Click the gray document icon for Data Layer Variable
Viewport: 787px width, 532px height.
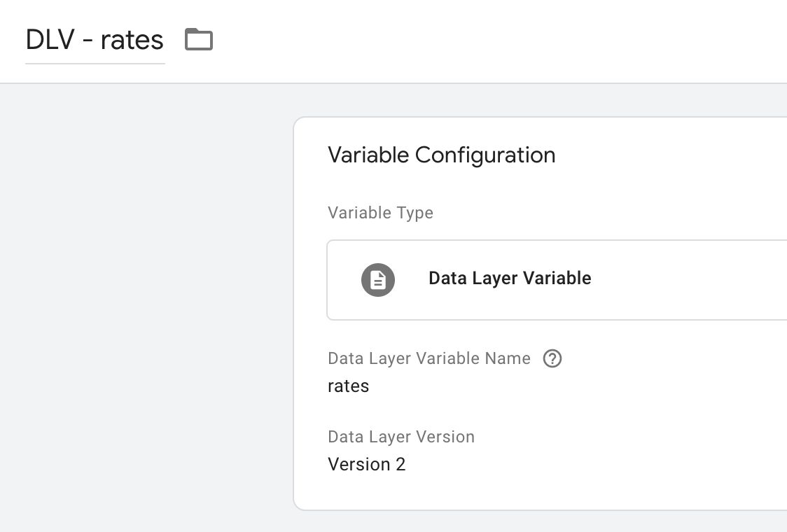[378, 279]
